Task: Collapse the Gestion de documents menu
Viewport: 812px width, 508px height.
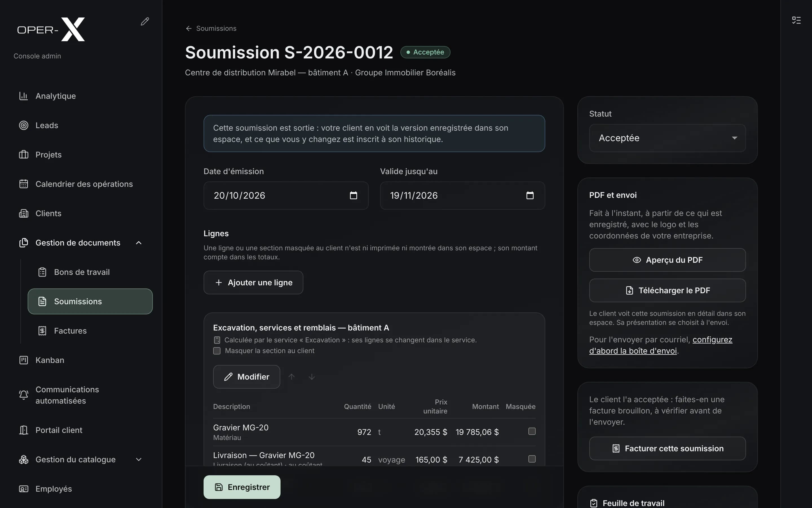Action: tap(139, 243)
